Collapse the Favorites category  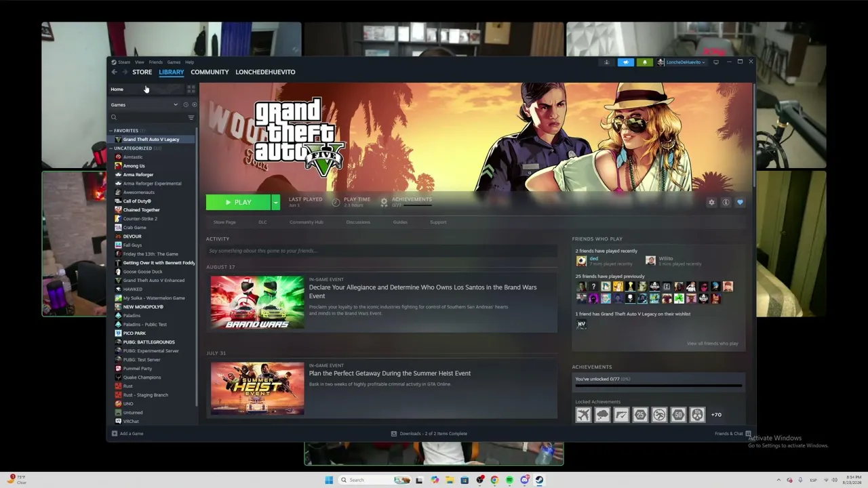click(x=111, y=131)
